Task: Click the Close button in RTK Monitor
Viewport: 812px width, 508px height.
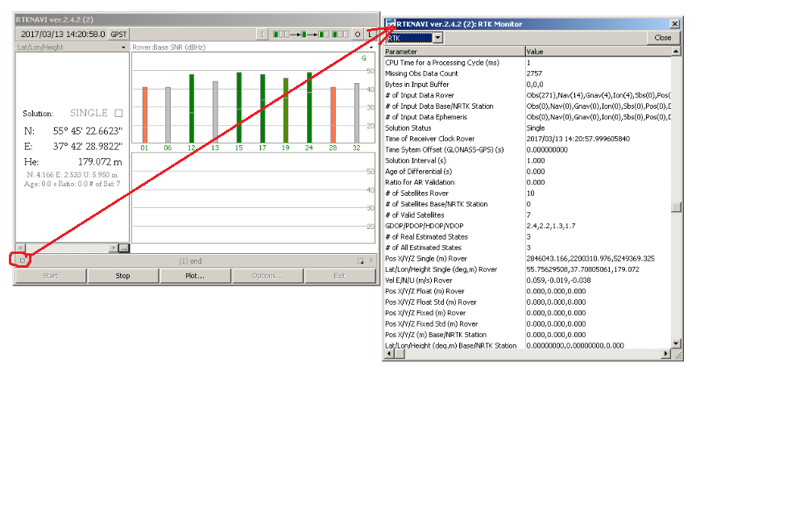Action: (662, 38)
